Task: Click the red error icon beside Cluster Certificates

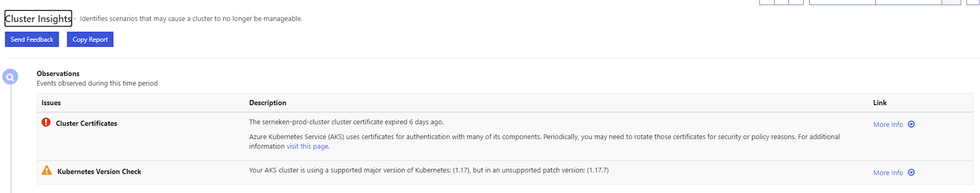Action: tap(46, 122)
